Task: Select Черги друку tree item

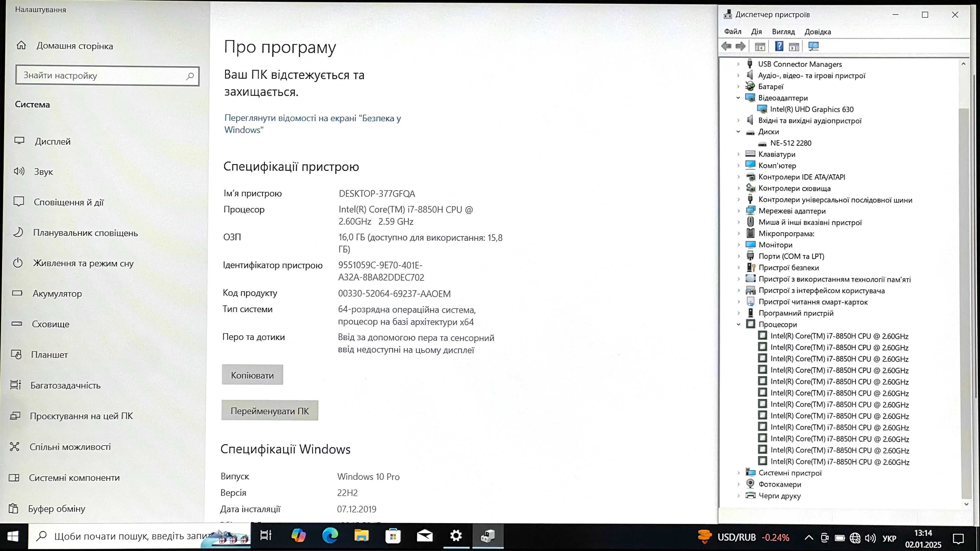Action: coord(780,496)
